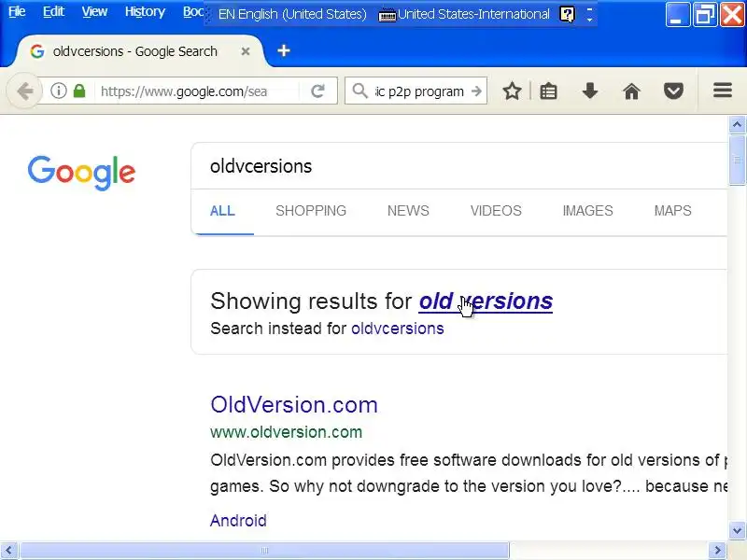
Task: Click EN English (United States) language indicator
Action: [x=292, y=14]
